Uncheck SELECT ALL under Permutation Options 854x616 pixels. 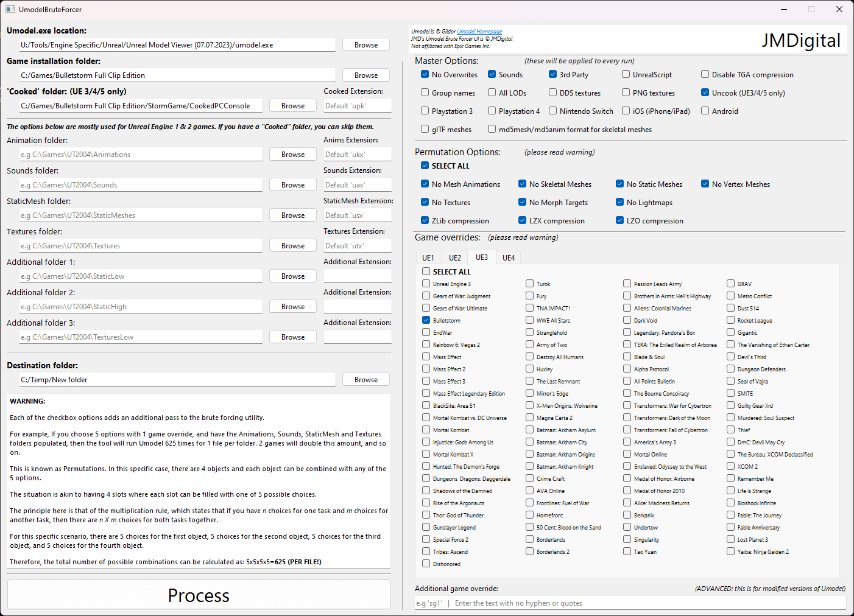click(425, 165)
